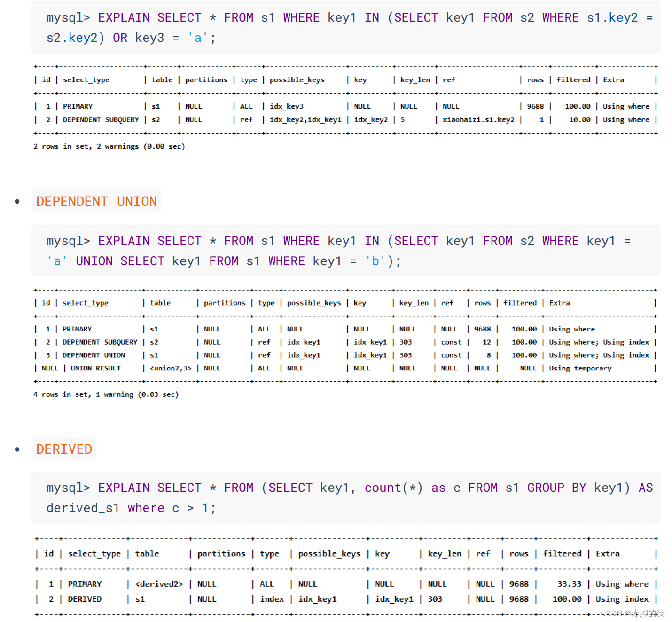Click the orange DEPENDENT UNION section heading
Image resolution: width=672 pixels, height=622 pixels.
96,201
